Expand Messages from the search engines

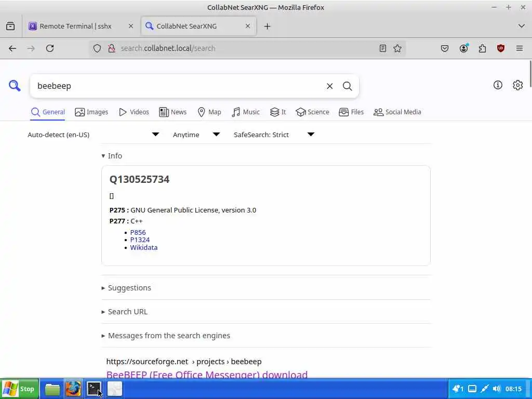[x=166, y=336]
